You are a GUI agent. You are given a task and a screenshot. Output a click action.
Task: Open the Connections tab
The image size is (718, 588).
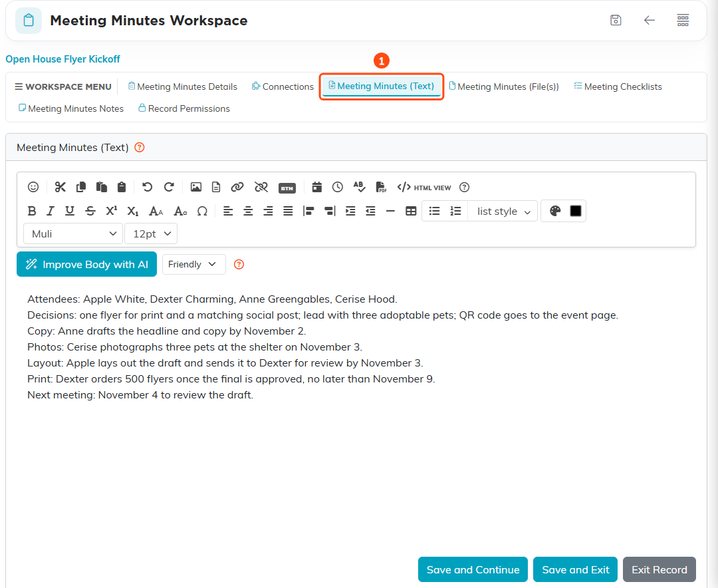[283, 86]
